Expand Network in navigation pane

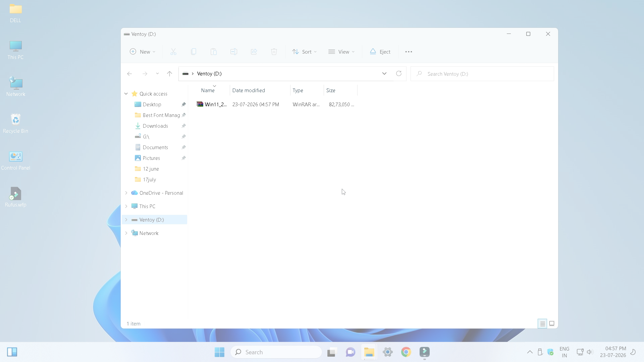coord(126,233)
